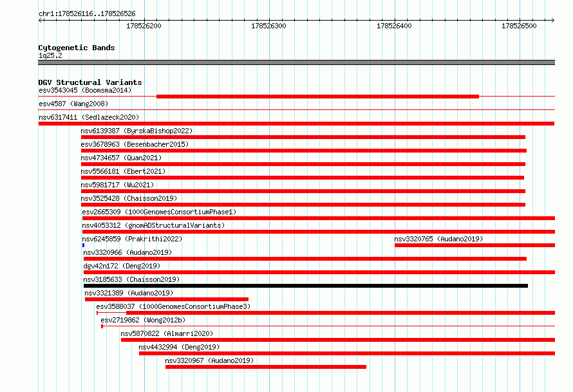Select the red nsv6317411 full-width bar
Screen dimensions: 573x392
click(x=296, y=124)
